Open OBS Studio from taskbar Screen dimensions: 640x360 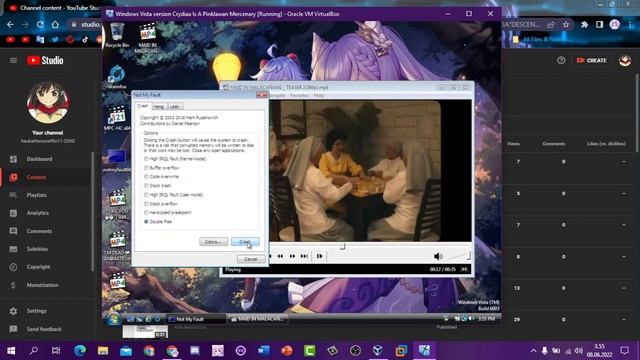[356, 351]
